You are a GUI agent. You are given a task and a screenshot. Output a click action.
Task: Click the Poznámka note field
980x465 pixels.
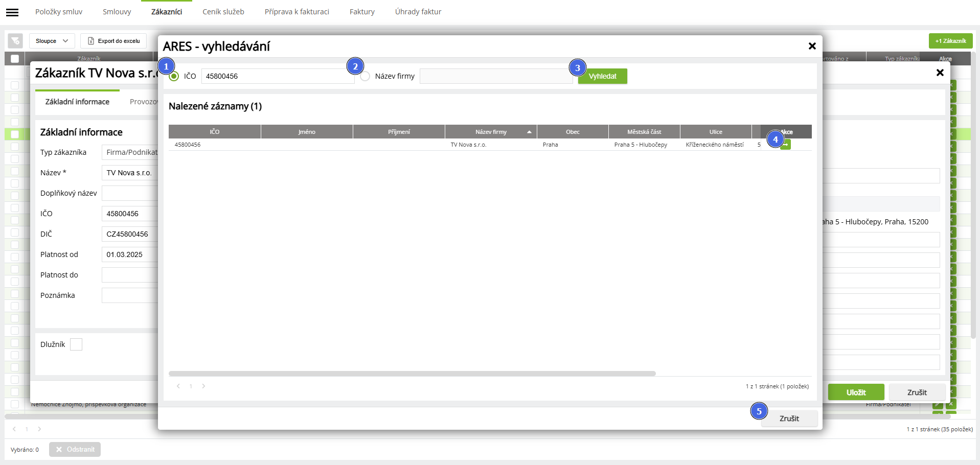pyautogui.click(x=130, y=295)
